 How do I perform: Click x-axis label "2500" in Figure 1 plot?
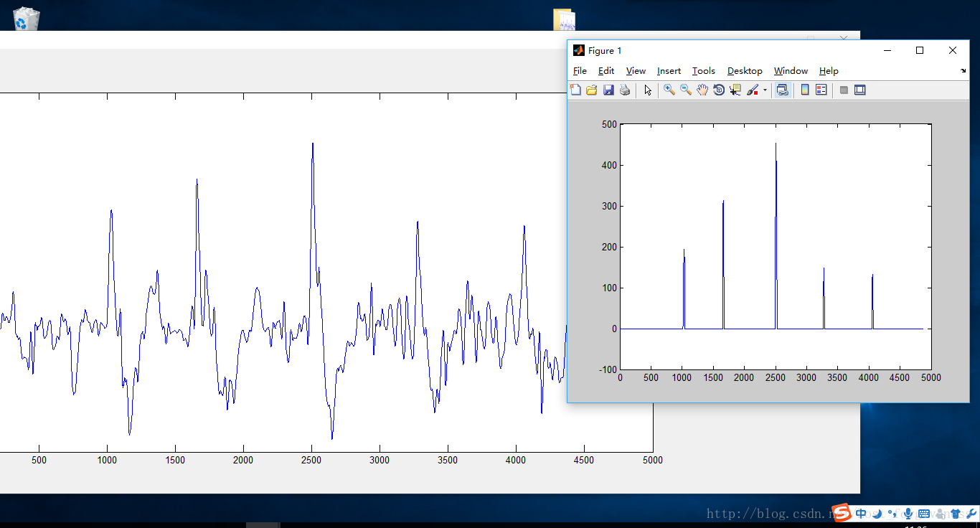point(776,377)
